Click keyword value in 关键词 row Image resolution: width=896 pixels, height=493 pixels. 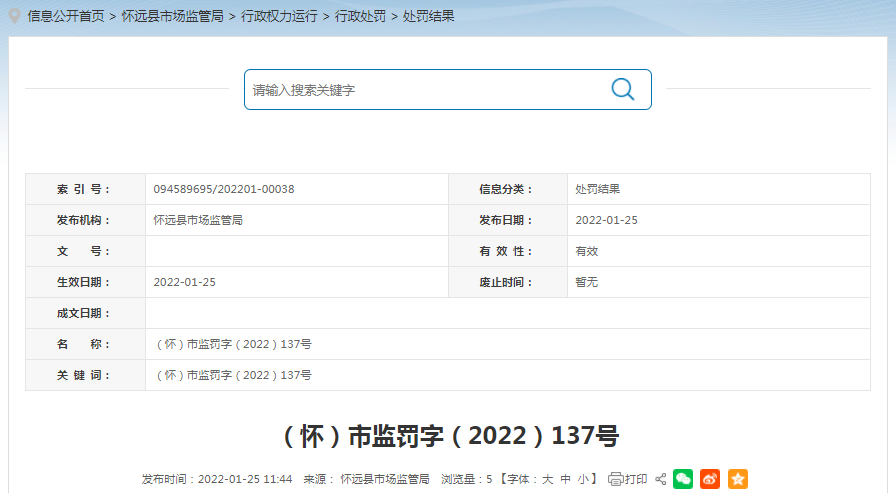pyautogui.click(x=233, y=375)
